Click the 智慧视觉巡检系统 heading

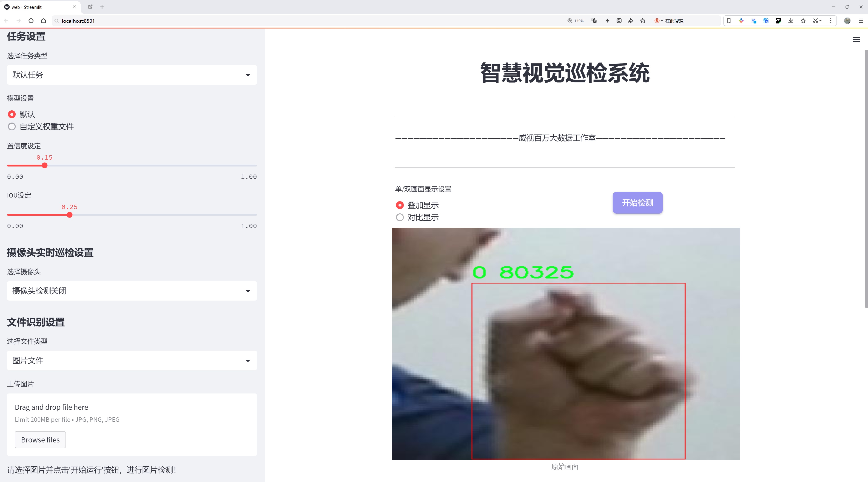(x=565, y=73)
